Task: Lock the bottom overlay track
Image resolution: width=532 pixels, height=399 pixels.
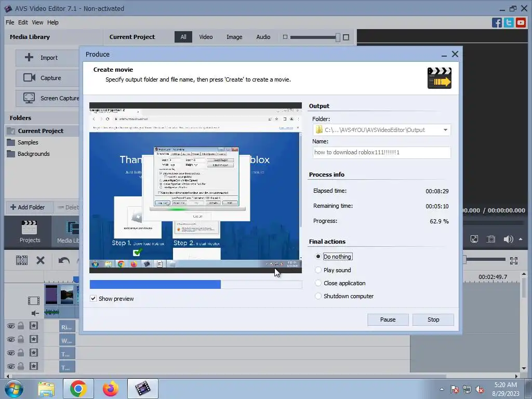Action: coord(21,366)
